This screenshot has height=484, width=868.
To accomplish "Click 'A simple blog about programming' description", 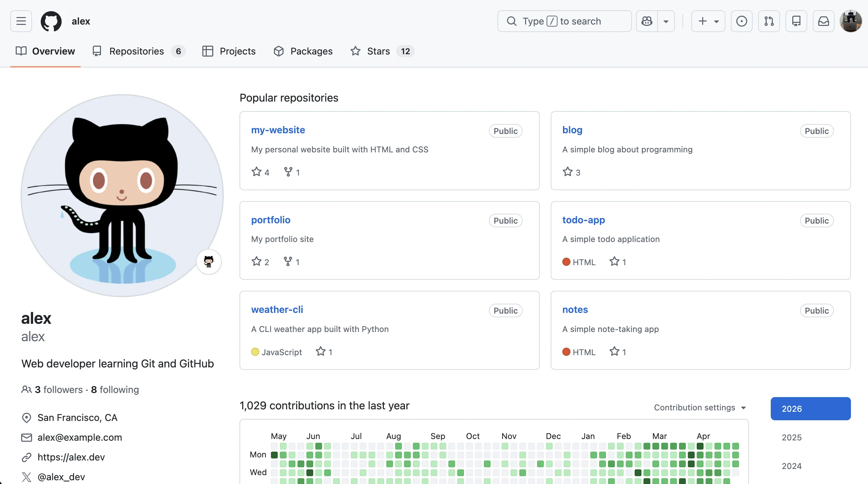I will 627,149.
